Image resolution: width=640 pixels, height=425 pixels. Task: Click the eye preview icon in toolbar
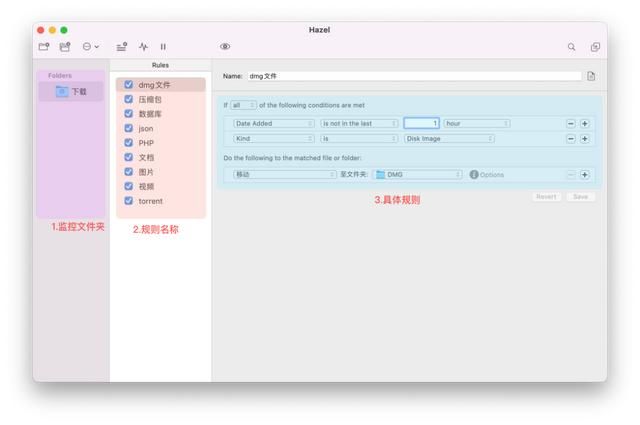pos(225,46)
